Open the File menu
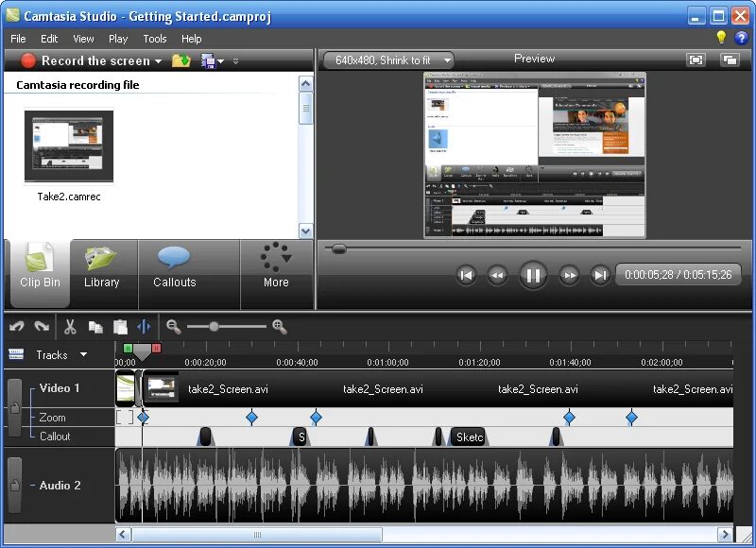Viewport: 756px width, 548px height. (x=18, y=39)
